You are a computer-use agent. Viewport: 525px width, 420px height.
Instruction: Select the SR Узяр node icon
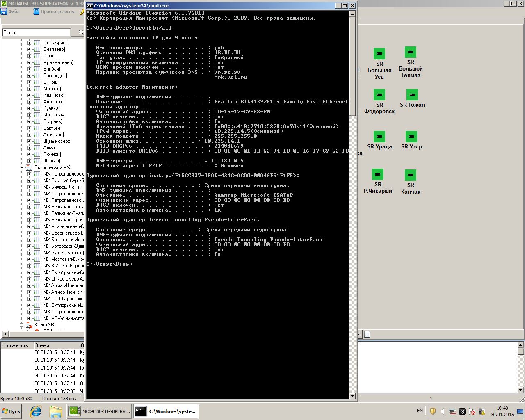point(411,137)
